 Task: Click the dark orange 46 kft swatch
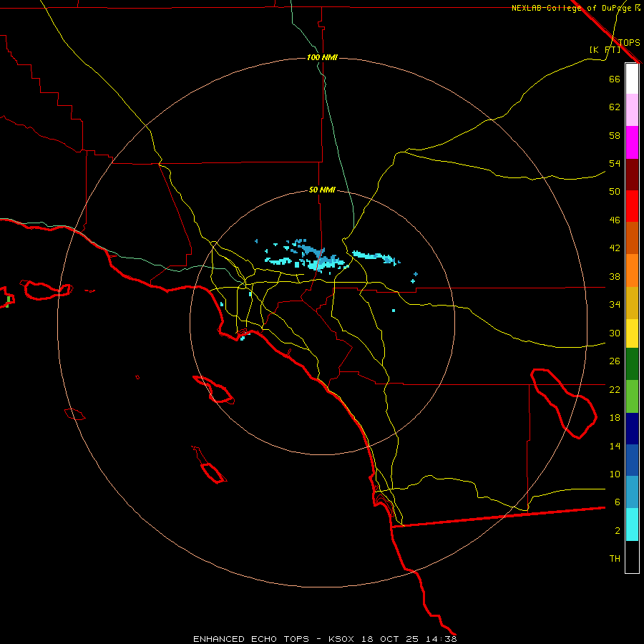click(x=632, y=238)
